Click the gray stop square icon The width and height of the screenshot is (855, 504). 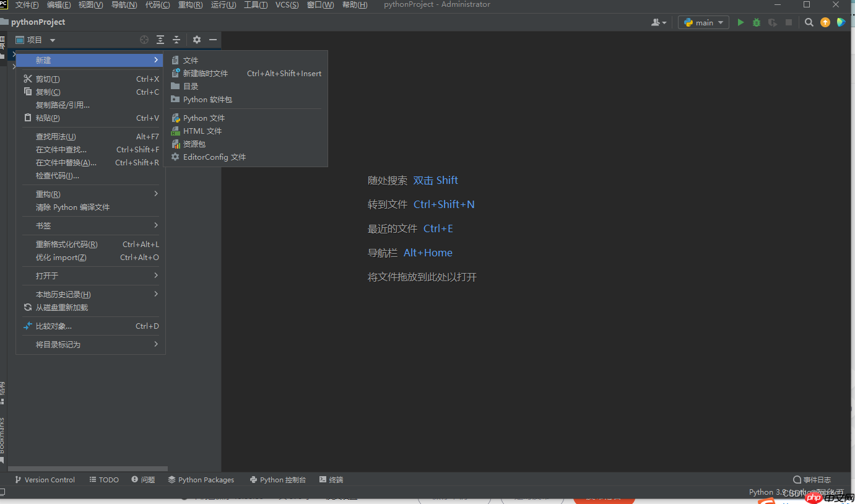pyautogui.click(x=789, y=22)
